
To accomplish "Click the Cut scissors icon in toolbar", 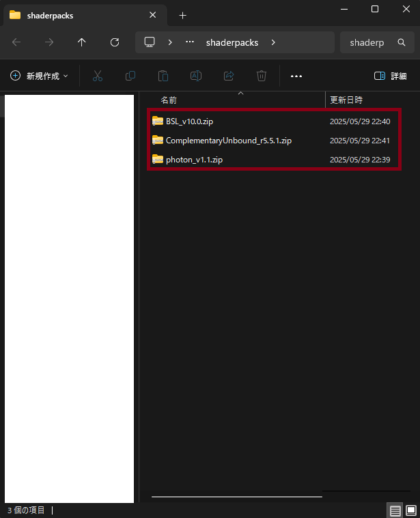I will pos(98,76).
